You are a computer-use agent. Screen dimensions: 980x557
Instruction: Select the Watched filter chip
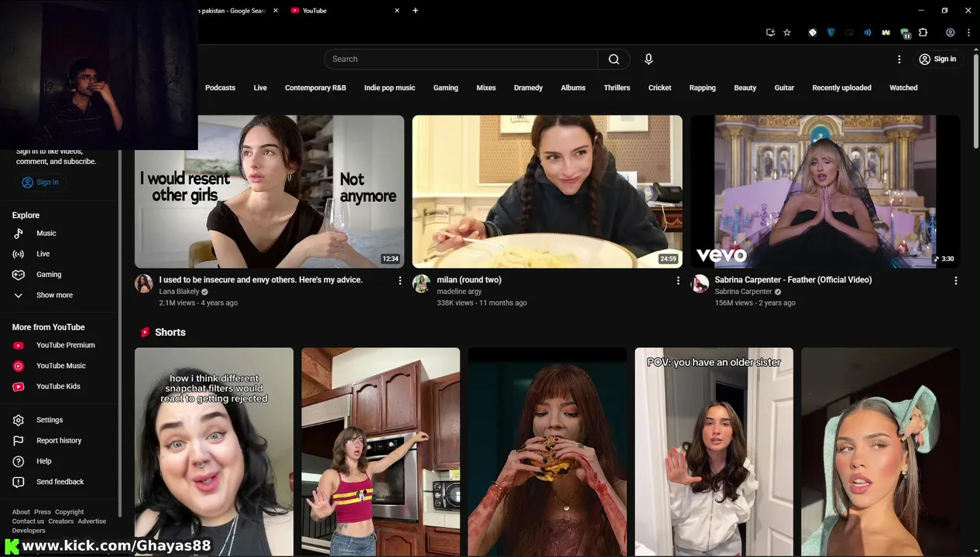903,87
